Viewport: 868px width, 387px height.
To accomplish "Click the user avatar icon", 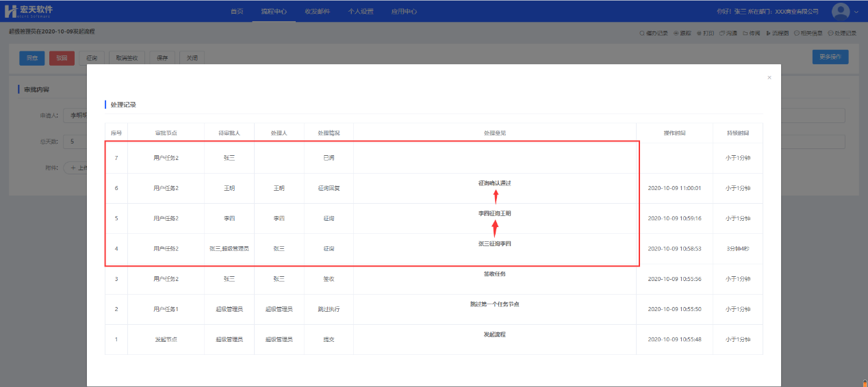I will pyautogui.click(x=840, y=12).
